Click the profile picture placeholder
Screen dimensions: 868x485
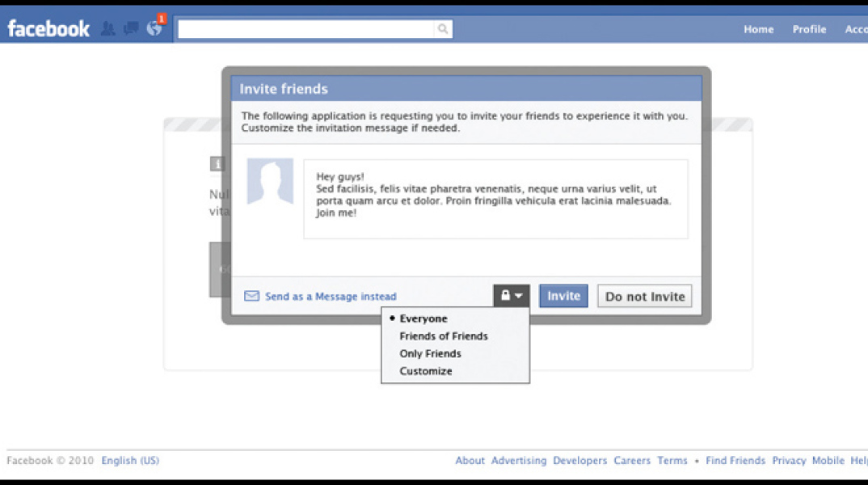(270, 181)
